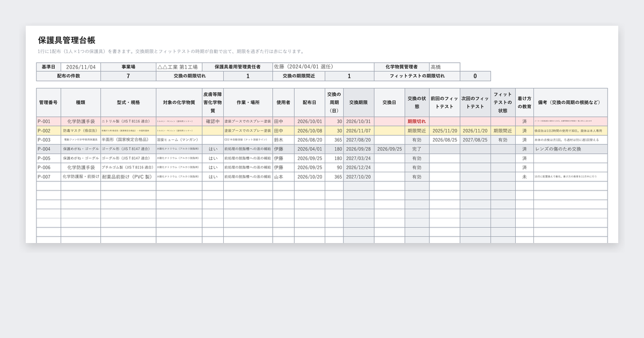The height and width of the screenshot is (338, 644).
Task: Click the 交換の状態 column header
Action: click(x=417, y=102)
